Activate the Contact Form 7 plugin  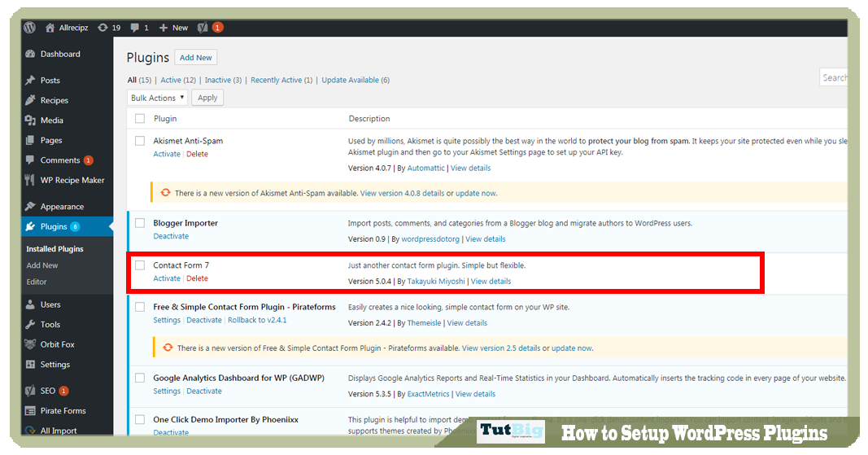tap(167, 278)
